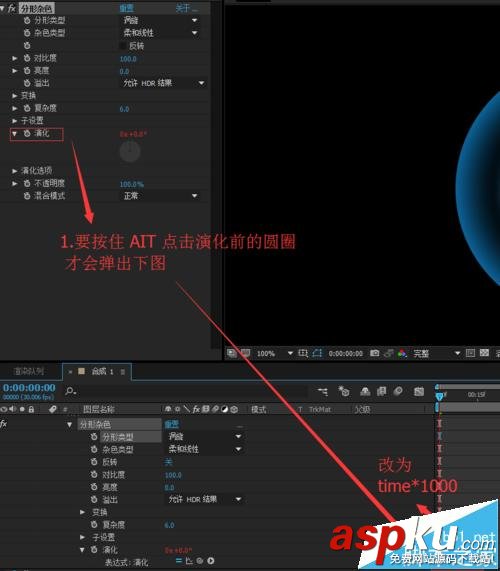Screen dimensions: 500x571
Task: Click the 对比度 value 100.0 in effect controls
Action: (x=128, y=59)
